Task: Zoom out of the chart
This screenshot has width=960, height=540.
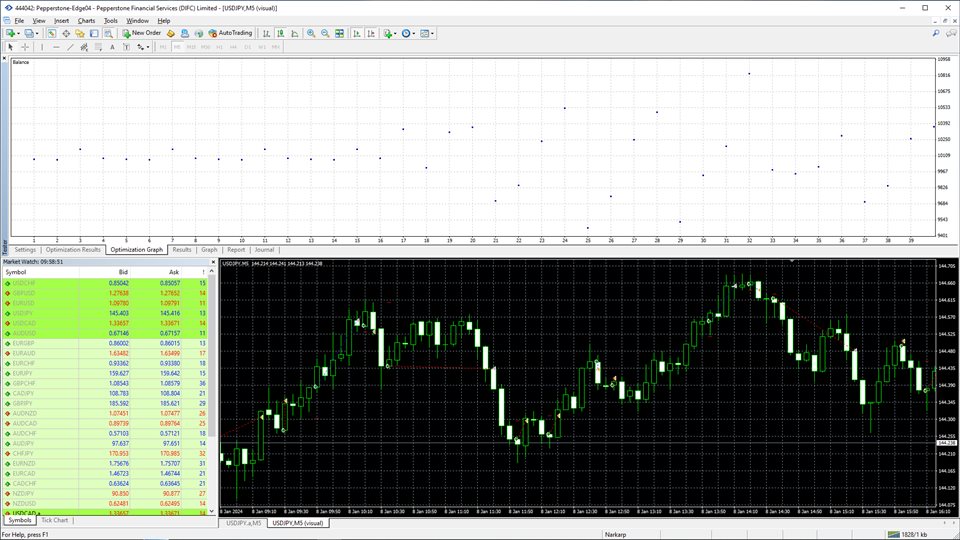Action: coord(325,33)
